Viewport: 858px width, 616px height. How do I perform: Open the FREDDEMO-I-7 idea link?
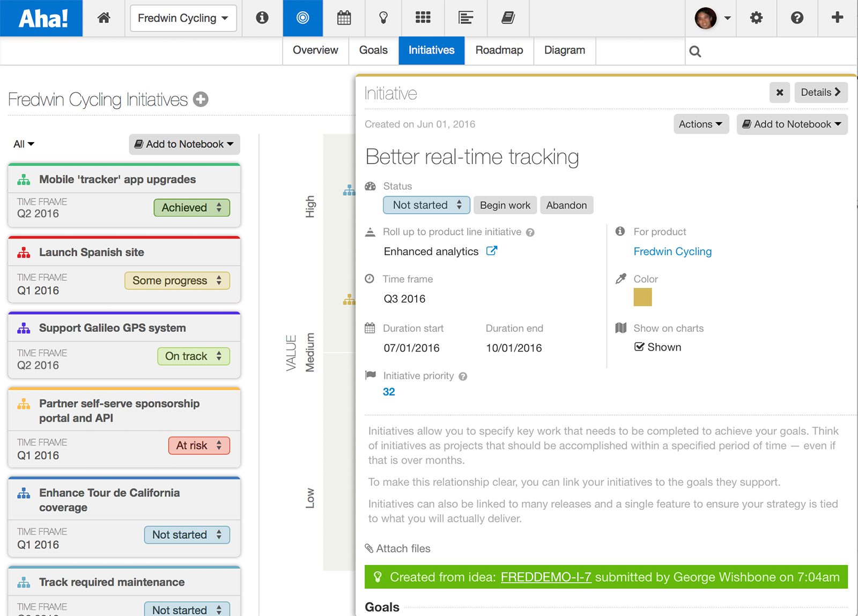coord(546,577)
